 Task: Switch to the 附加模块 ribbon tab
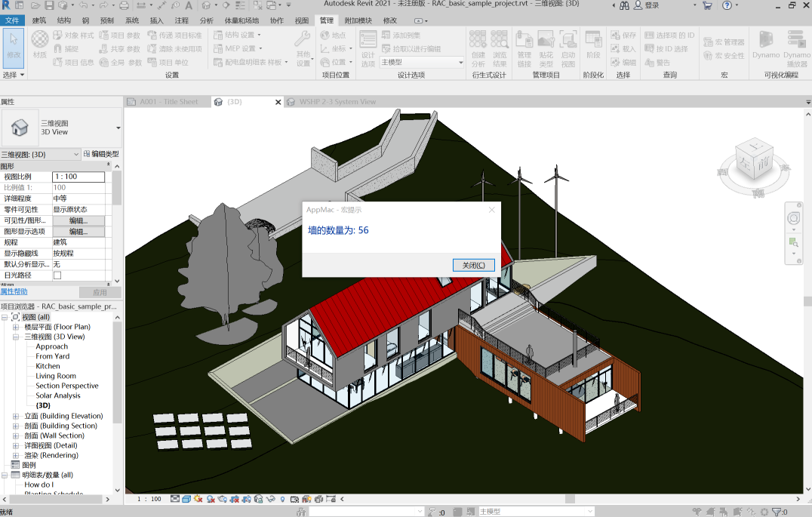pyautogui.click(x=358, y=20)
